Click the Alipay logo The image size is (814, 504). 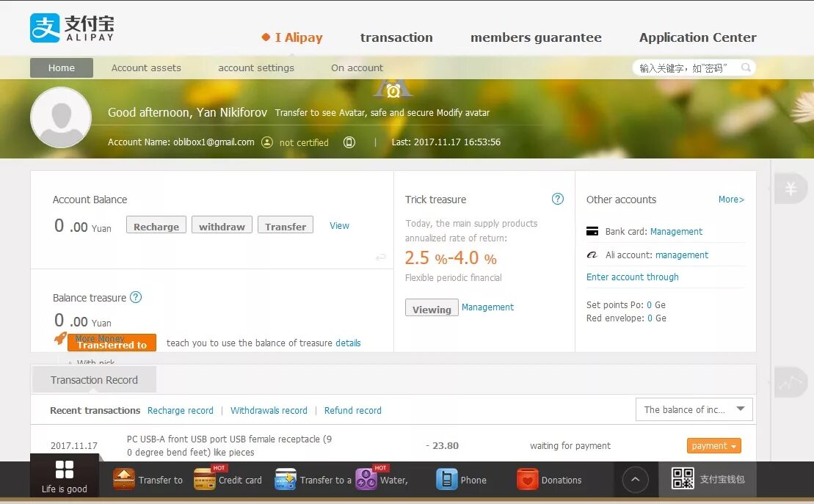(72, 28)
